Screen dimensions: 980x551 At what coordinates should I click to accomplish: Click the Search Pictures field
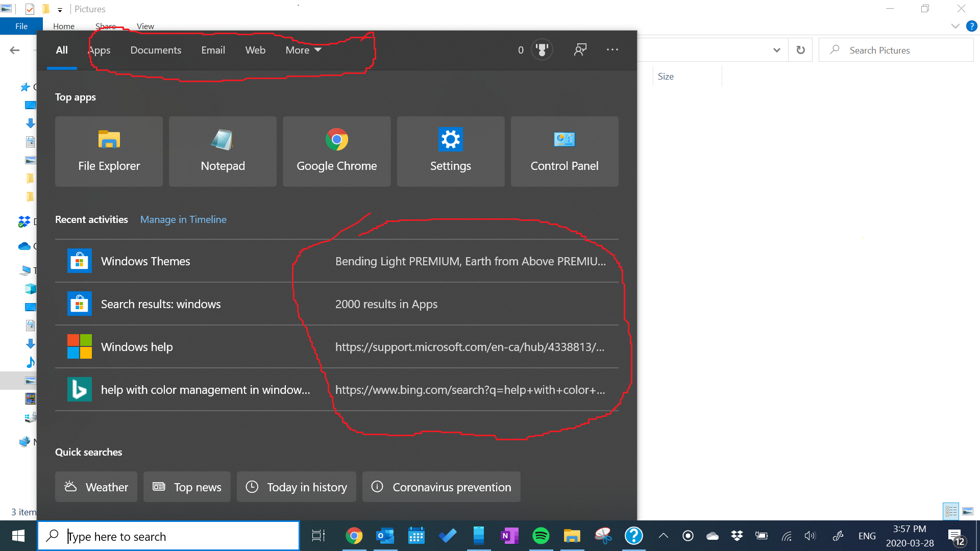(x=896, y=50)
